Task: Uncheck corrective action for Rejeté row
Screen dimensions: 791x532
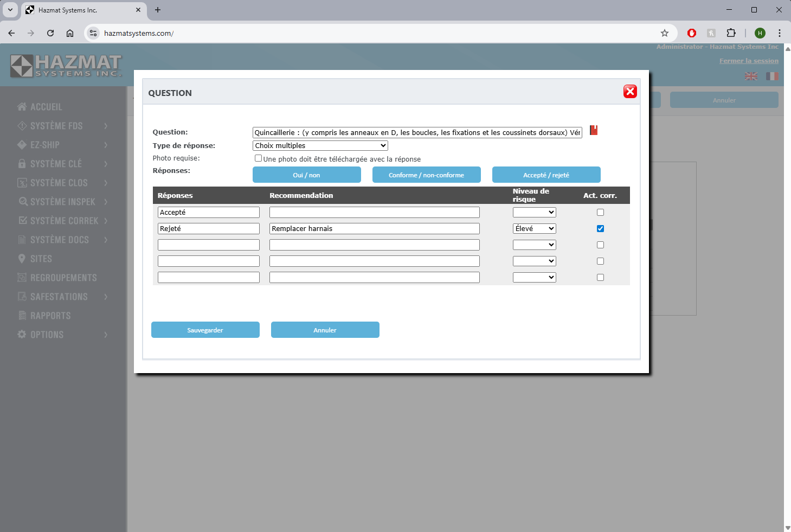Action: click(x=600, y=229)
